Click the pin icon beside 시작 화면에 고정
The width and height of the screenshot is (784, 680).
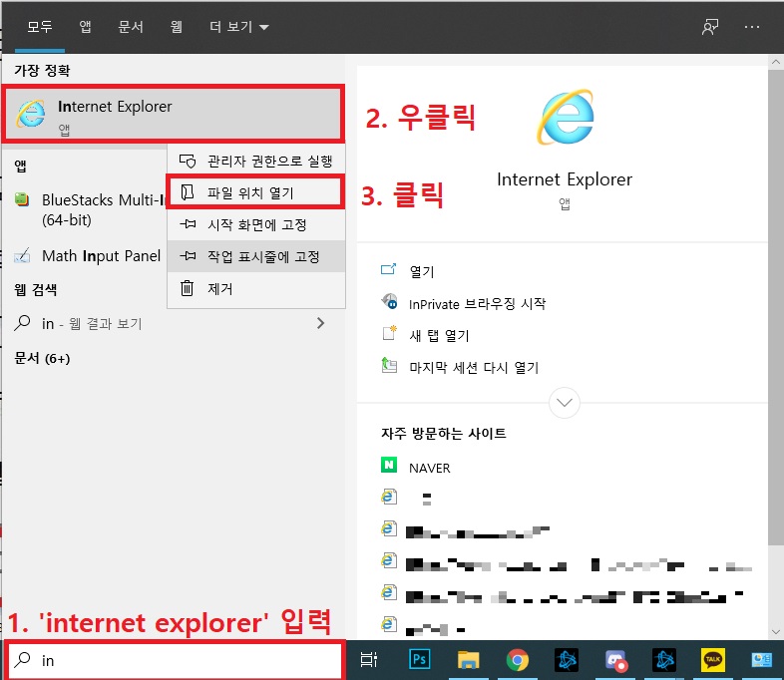click(x=188, y=224)
